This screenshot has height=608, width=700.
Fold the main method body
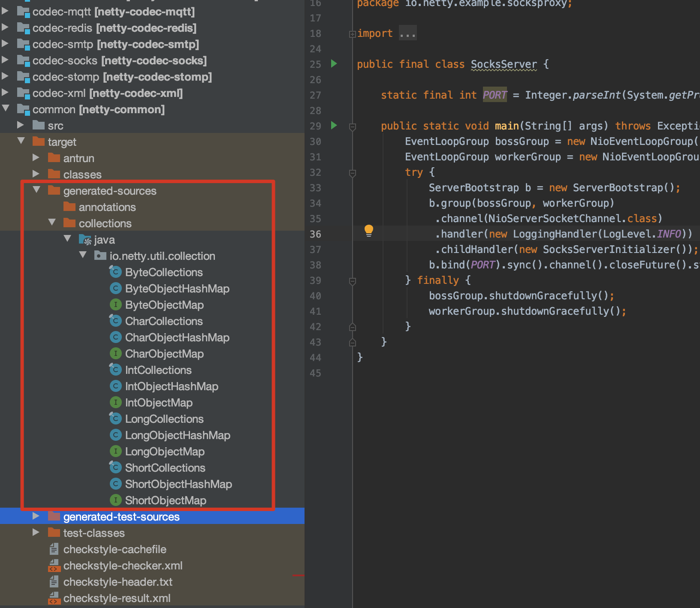point(353,127)
